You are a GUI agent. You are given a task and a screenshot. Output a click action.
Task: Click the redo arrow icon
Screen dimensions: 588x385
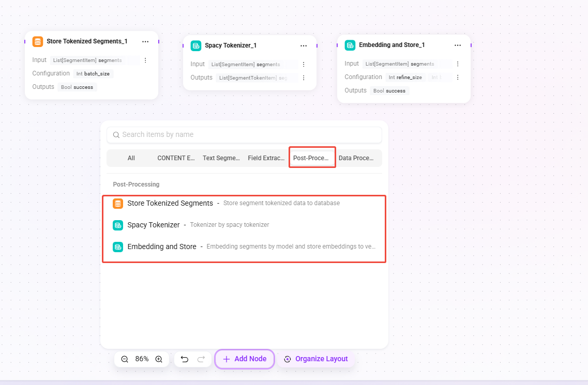tap(201, 359)
